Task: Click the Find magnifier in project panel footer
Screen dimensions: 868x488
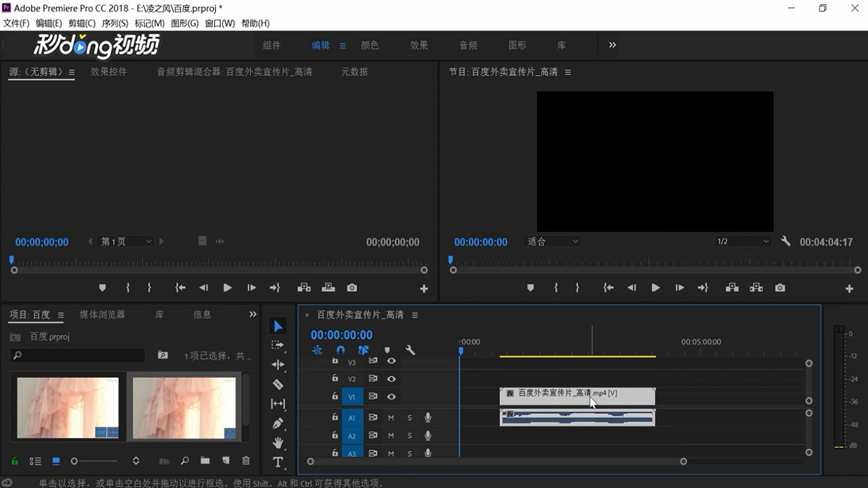Action: [x=184, y=461]
